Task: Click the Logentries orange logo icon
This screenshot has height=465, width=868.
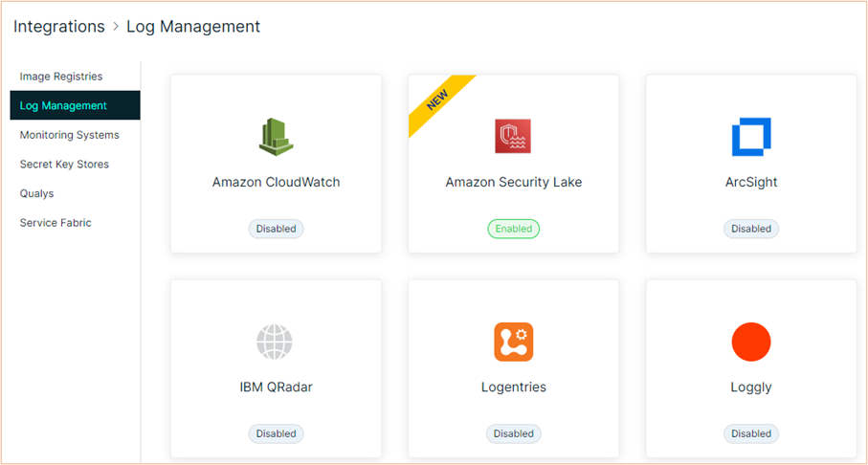Action: click(514, 343)
